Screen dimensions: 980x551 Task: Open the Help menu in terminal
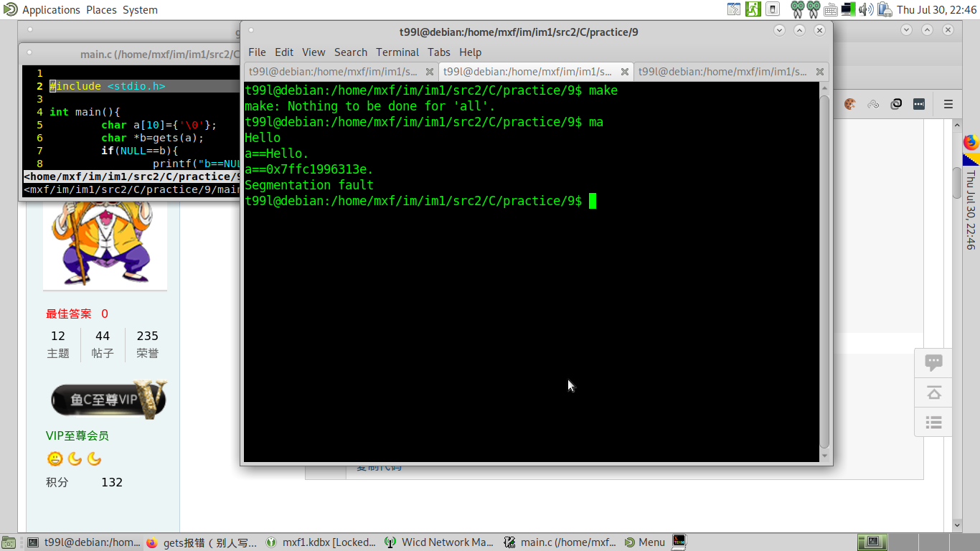471,52
